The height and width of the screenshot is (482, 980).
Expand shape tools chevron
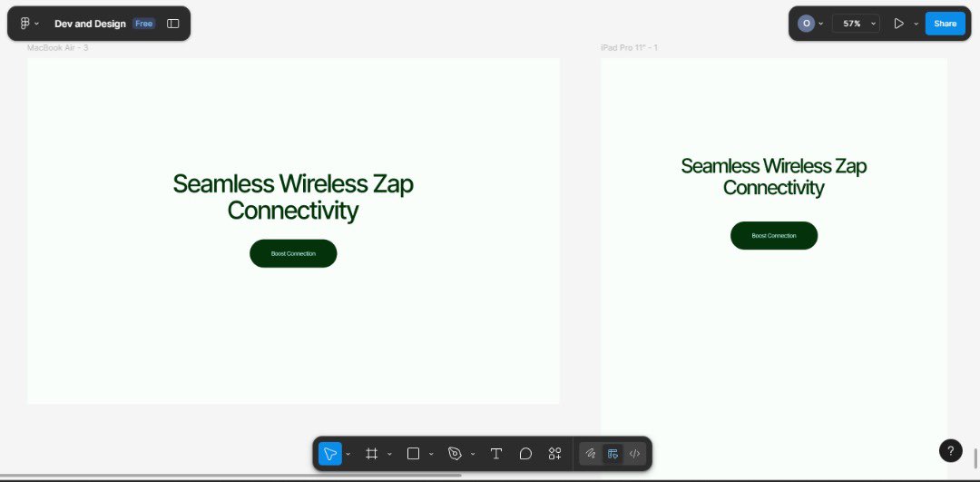(431, 454)
